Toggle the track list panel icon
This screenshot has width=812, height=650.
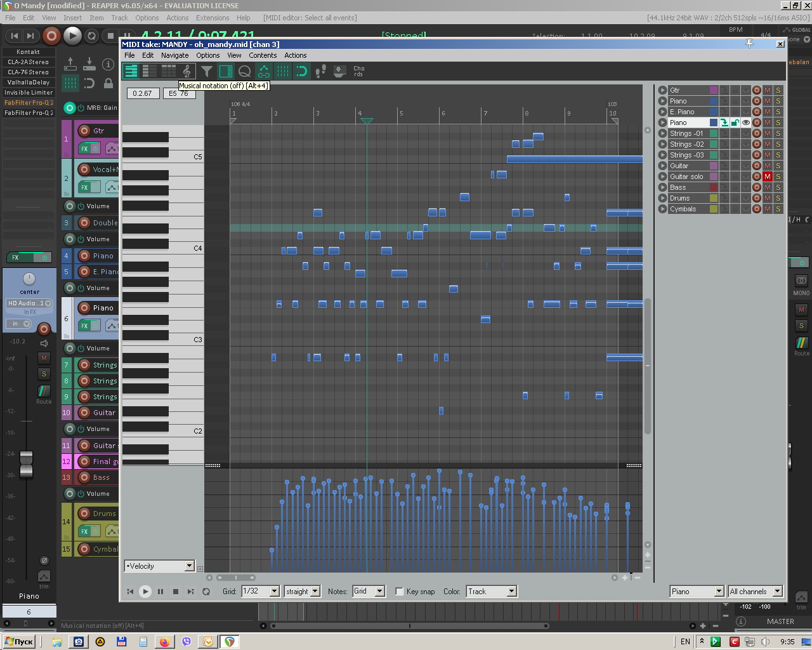pyautogui.click(x=225, y=71)
